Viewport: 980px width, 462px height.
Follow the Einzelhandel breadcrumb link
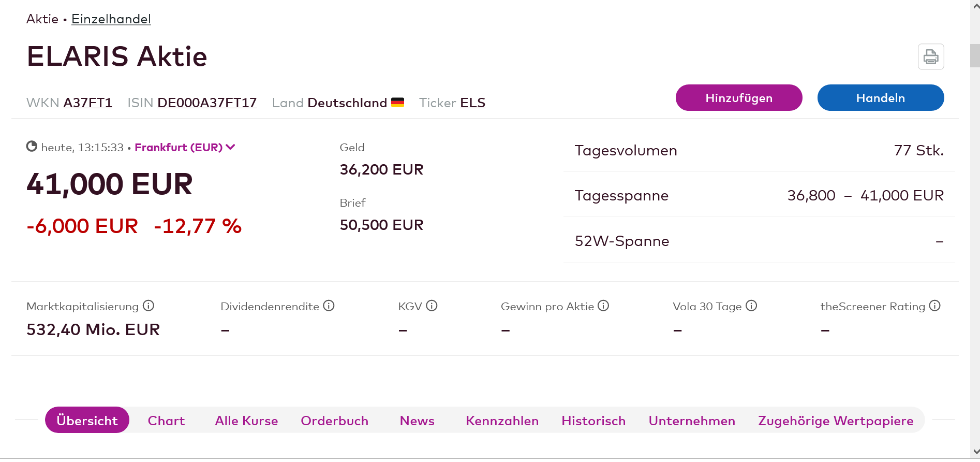(x=111, y=19)
